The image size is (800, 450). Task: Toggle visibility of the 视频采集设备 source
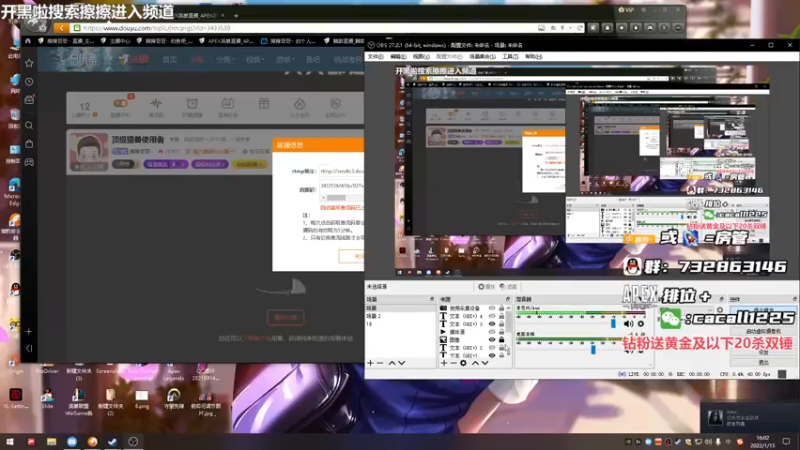pos(492,308)
